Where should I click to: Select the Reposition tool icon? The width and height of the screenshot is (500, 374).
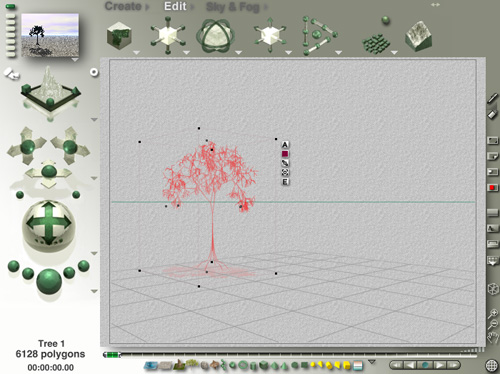point(270,35)
